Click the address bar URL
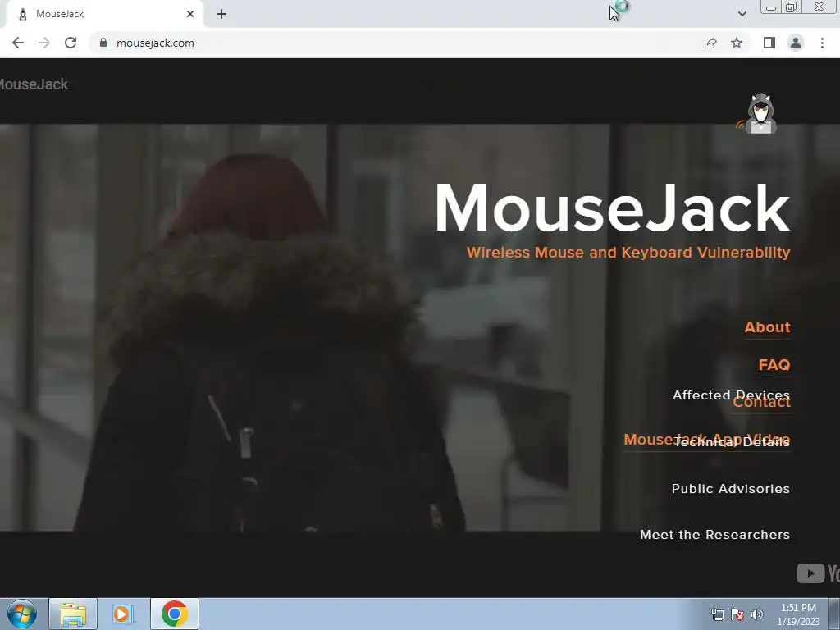 (155, 43)
